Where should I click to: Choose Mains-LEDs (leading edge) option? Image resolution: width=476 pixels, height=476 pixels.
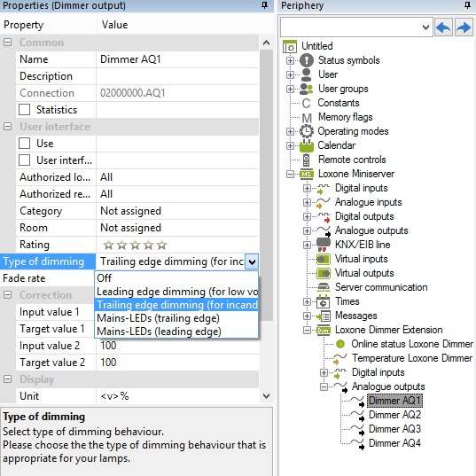176,332
